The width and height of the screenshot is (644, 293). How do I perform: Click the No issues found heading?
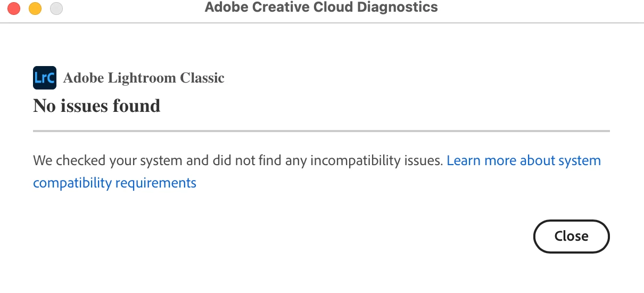coord(96,105)
